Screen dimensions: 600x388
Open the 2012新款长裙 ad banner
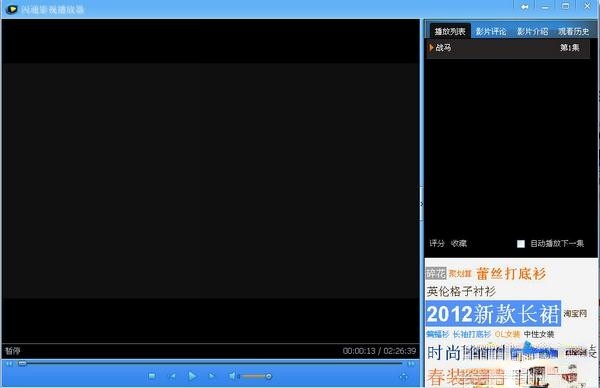[x=493, y=314]
